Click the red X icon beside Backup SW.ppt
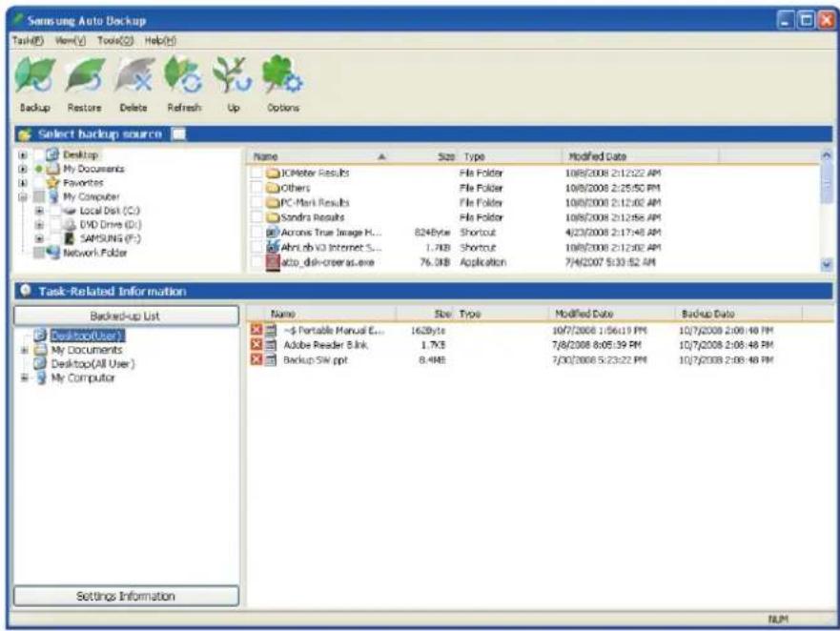The image size is (840, 631). pyautogui.click(x=256, y=359)
